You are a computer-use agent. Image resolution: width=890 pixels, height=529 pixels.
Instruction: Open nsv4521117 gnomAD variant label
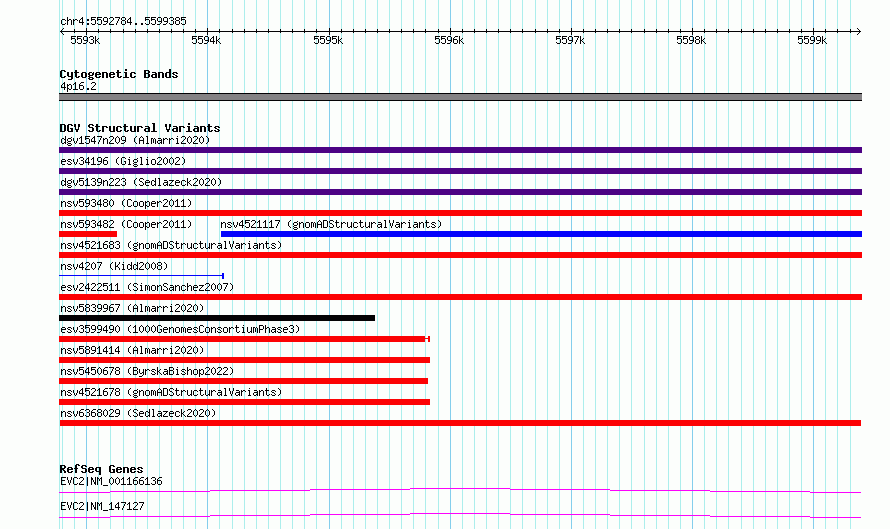pos(331,224)
